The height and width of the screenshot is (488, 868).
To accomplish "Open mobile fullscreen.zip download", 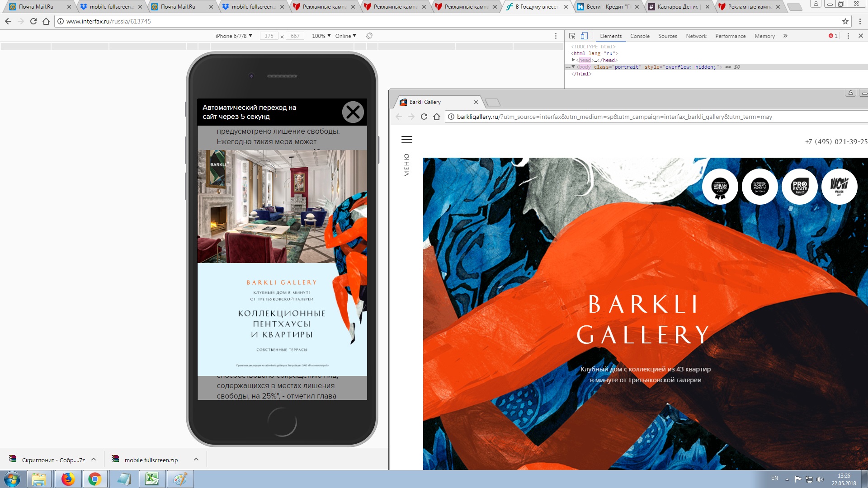I will [x=146, y=460].
